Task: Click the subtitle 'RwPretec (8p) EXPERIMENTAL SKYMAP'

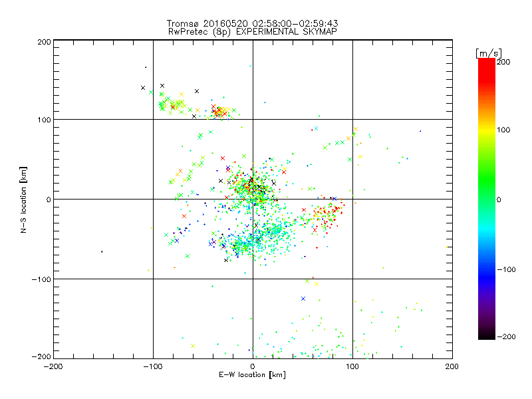Action: (253, 32)
